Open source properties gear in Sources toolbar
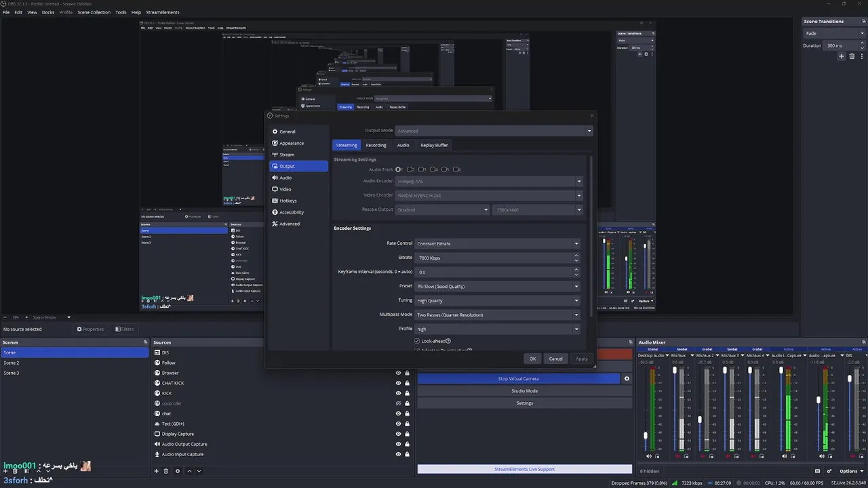 [178, 471]
